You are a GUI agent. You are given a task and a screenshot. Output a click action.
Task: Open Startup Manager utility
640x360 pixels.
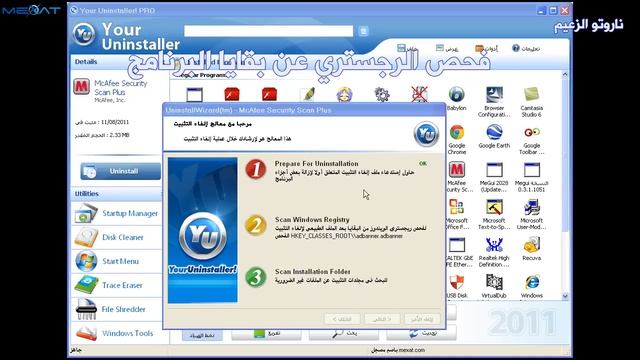[117, 213]
